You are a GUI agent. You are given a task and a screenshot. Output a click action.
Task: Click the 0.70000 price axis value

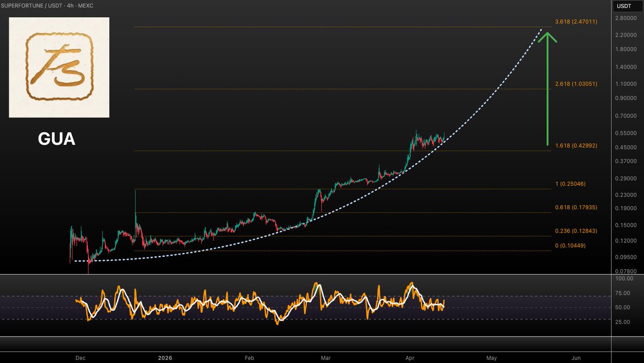click(x=626, y=116)
